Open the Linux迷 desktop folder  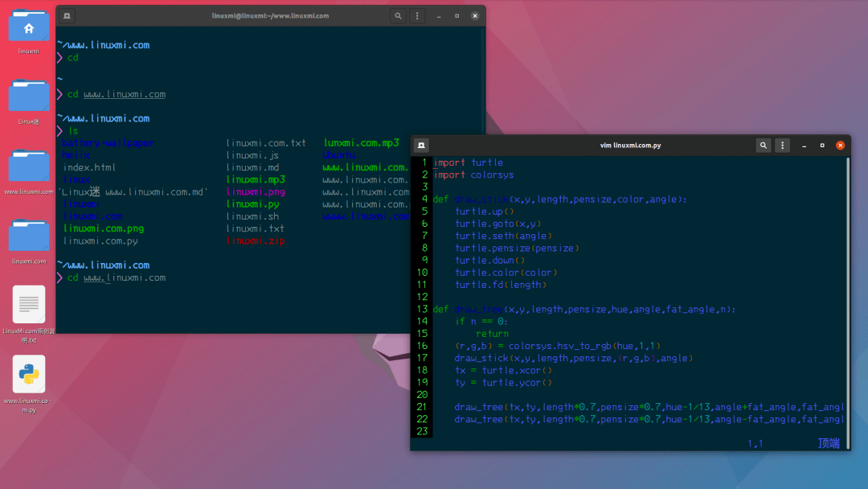click(x=29, y=95)
